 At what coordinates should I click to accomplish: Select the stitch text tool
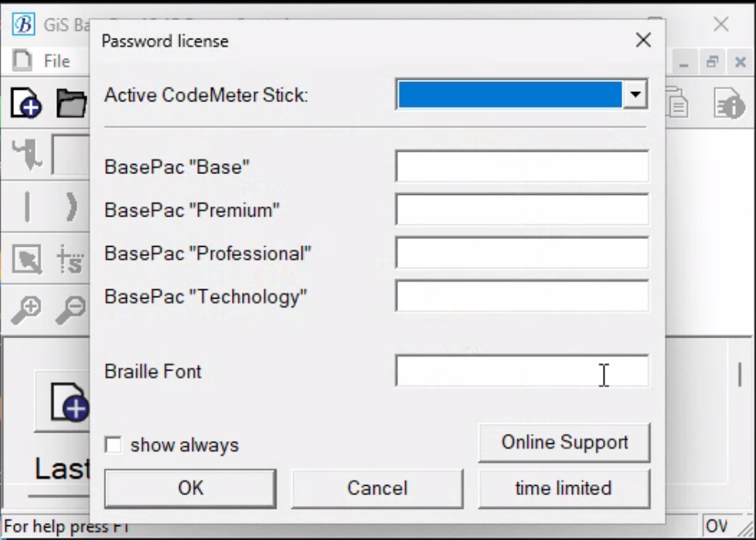point(70,260)
